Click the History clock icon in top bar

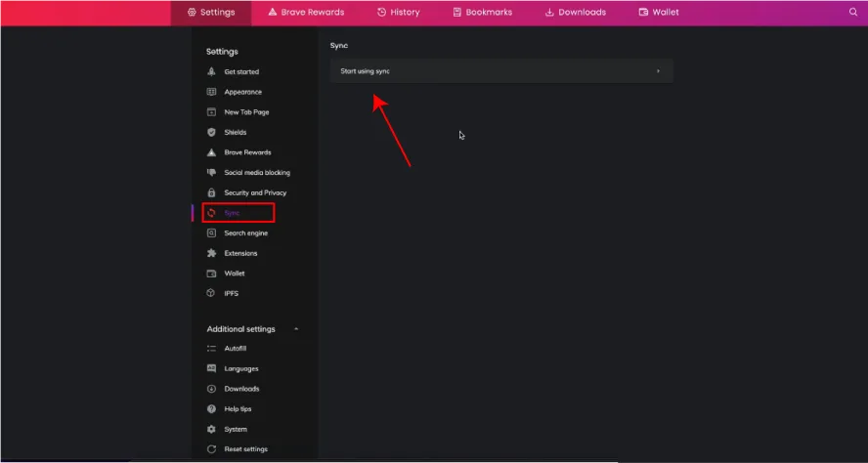pyautogui.click(x=381, y=12)
